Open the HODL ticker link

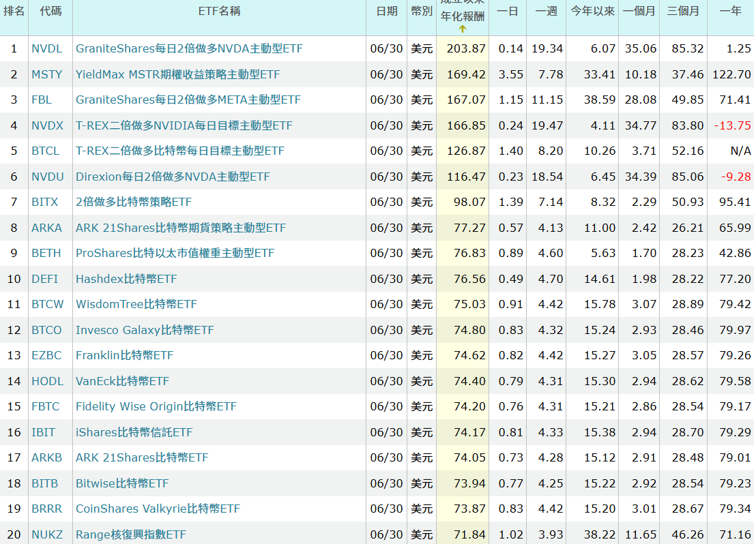47,381
